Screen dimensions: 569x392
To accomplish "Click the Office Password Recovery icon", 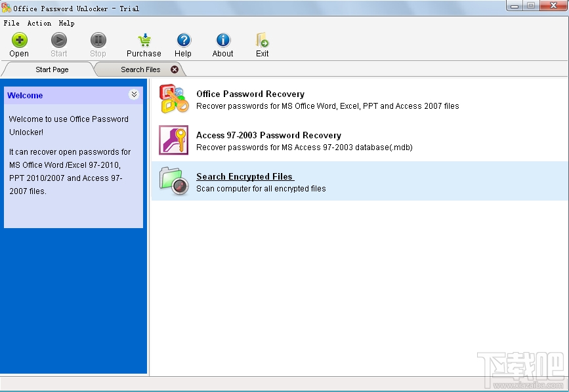I will click(x=173, y=99).
